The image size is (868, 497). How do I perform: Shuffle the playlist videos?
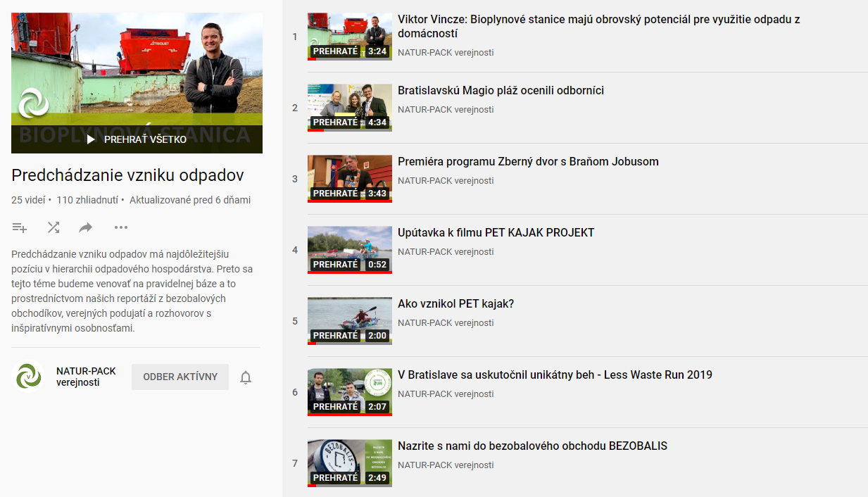(x=54, y=227)
